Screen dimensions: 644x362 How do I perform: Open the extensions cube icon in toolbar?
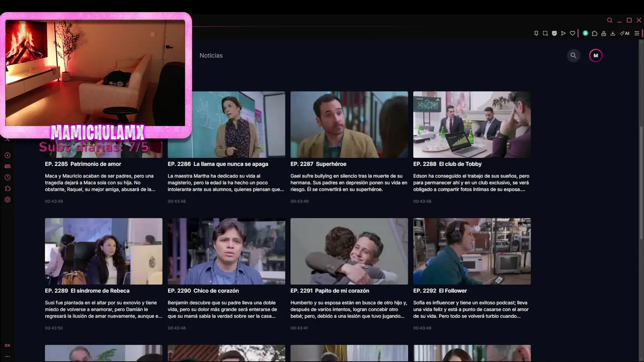click(594, 34)
